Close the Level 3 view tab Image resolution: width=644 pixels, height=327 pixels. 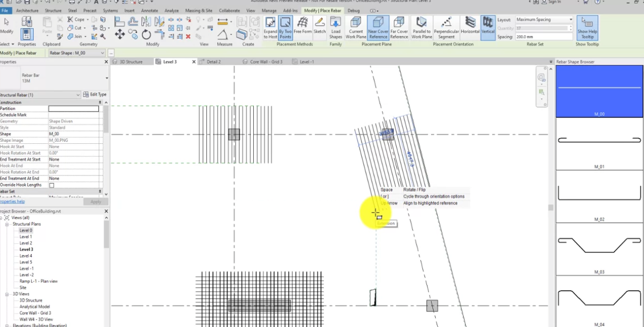pos(194,62)
